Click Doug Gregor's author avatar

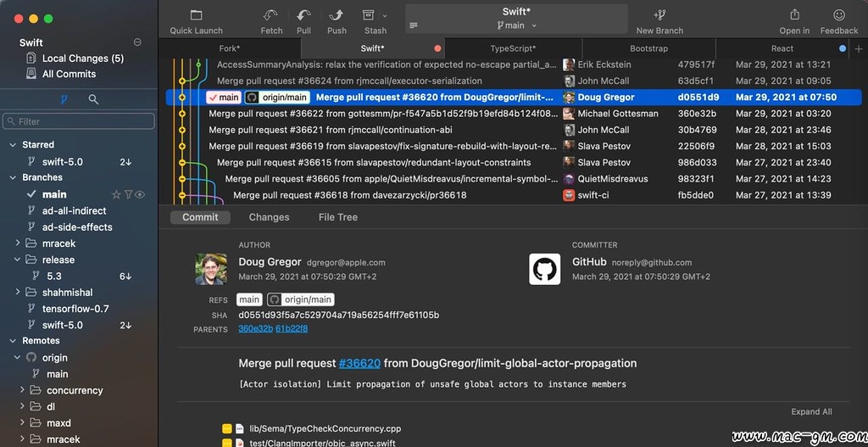[x=211, y=269]
